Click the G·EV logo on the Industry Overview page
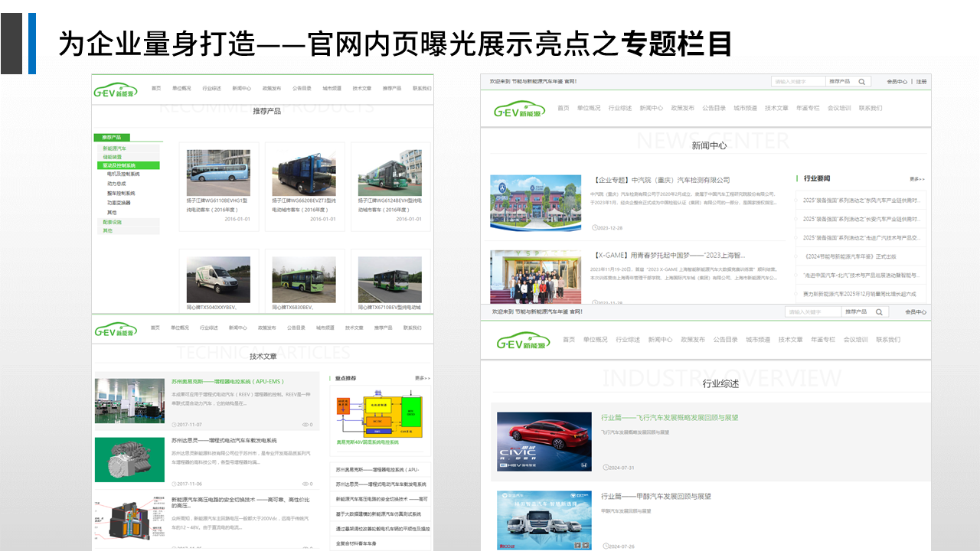The height and width of the screenshot is (551, 980). [521, 341]
